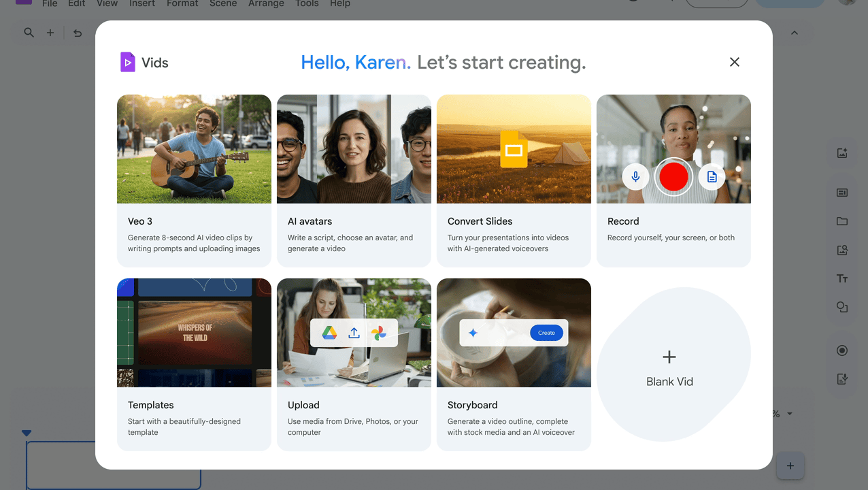
Task: Open the Templates card
Action: pyautogui.click(x=194, y=364)
